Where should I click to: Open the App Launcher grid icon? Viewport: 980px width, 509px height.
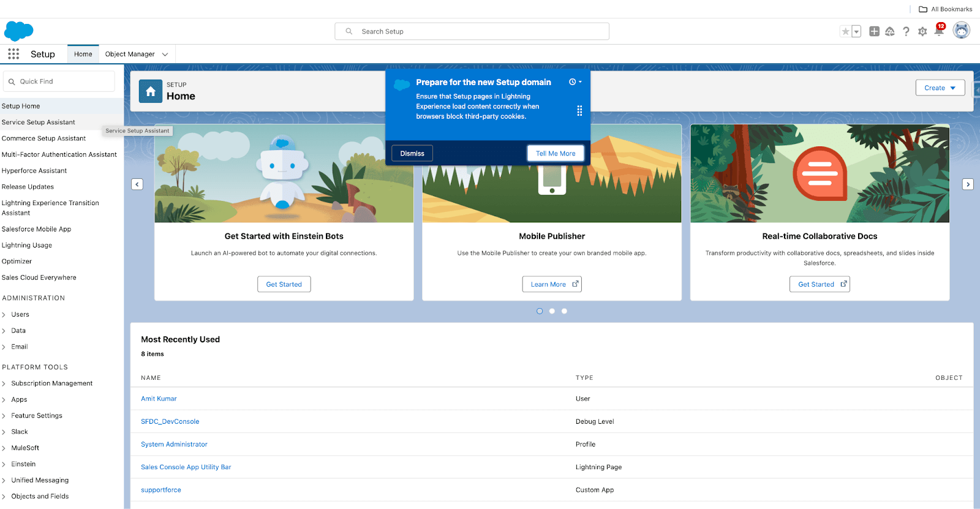pos(13,54)
